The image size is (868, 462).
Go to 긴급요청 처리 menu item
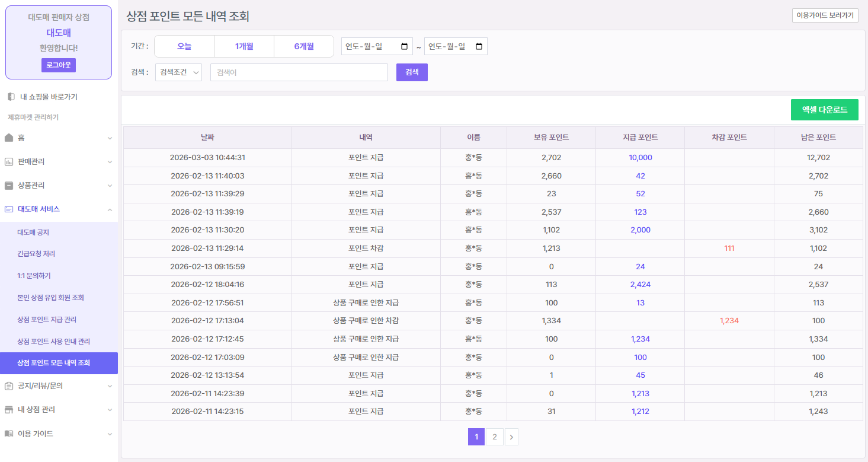coord(36,254)
